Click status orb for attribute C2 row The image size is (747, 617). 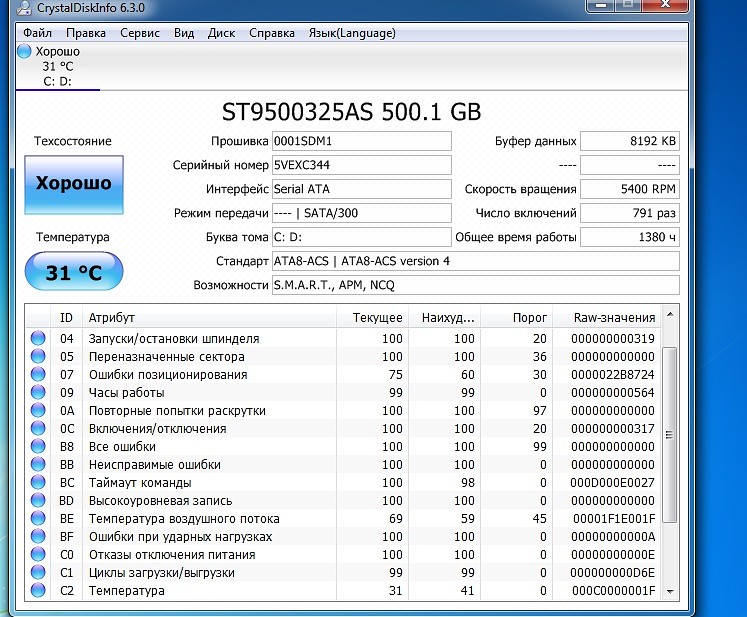pos(38,590)
